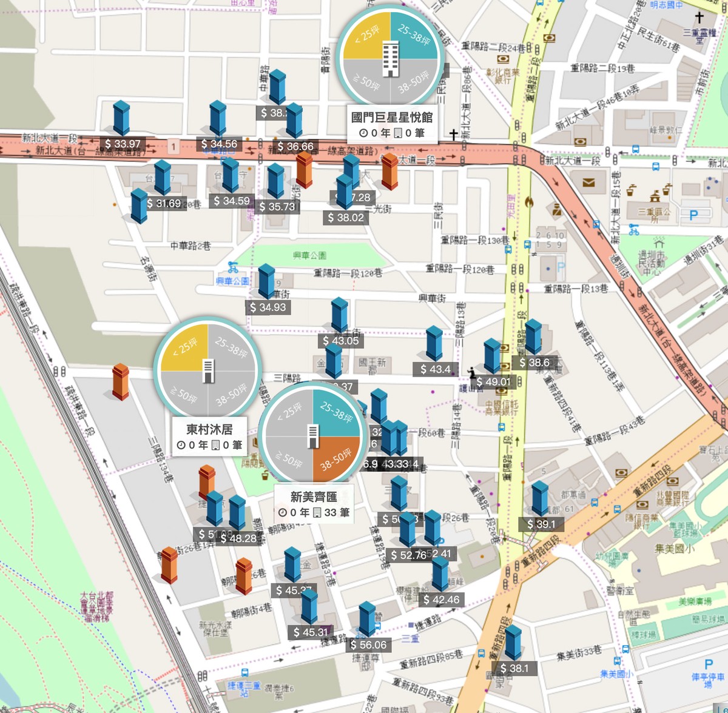Select the building marker priced $38.1
Screen dimensions: 728x713
pos(513,642)
